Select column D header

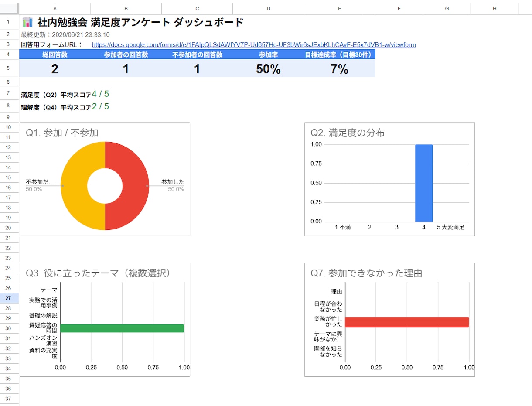pos(268,9)
